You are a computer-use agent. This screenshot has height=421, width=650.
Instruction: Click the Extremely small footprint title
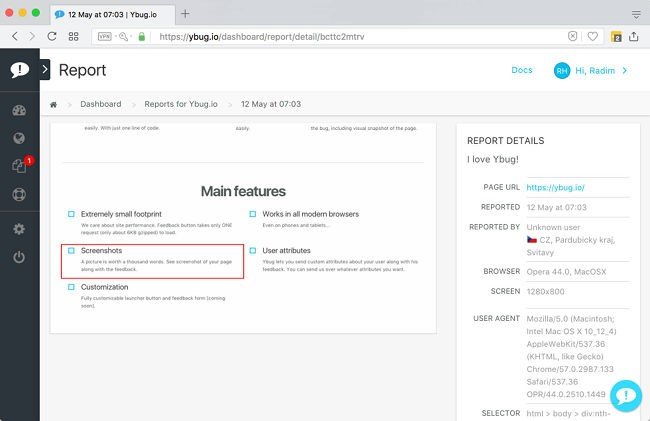pyautogui.click(x=121, y=214)
